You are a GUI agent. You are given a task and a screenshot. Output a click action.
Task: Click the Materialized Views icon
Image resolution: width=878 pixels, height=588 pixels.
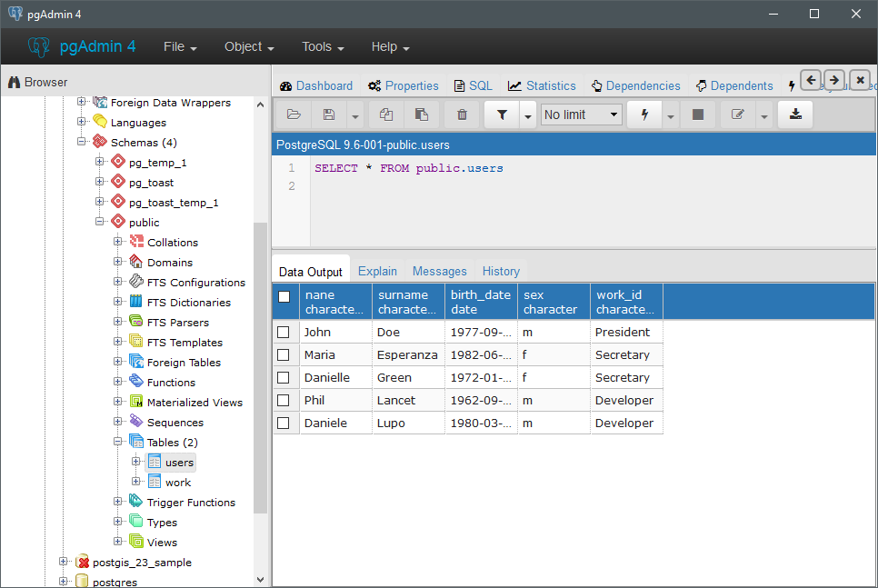pyautogui.click(x=136, y=402)
